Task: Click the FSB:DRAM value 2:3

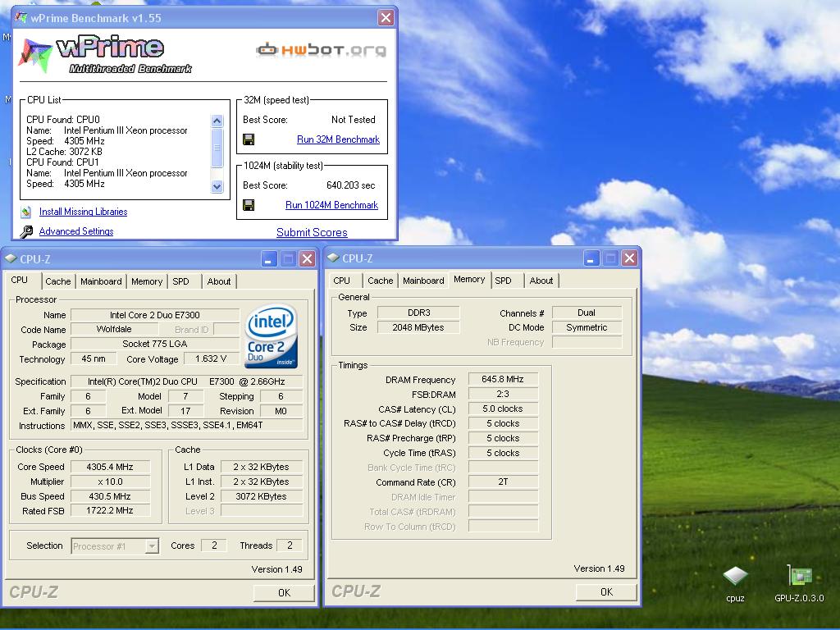Action: click(503, 395)
